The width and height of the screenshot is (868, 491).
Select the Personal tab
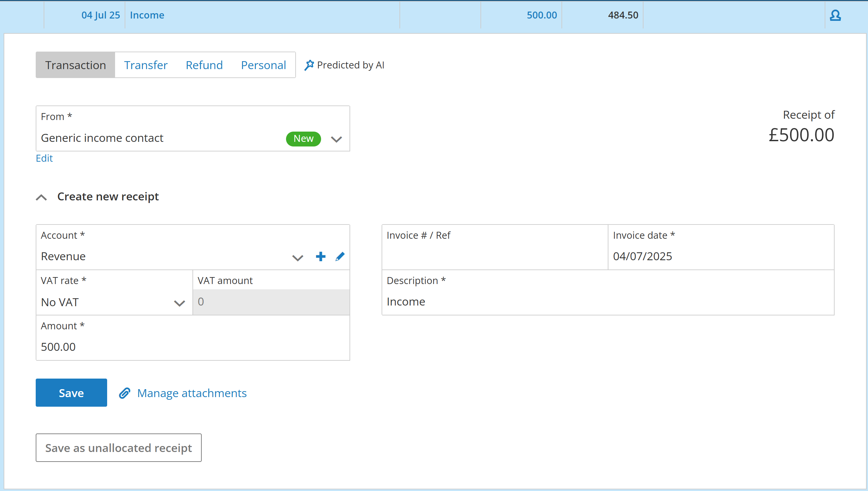pyautogui.click(x=263, y=65)
